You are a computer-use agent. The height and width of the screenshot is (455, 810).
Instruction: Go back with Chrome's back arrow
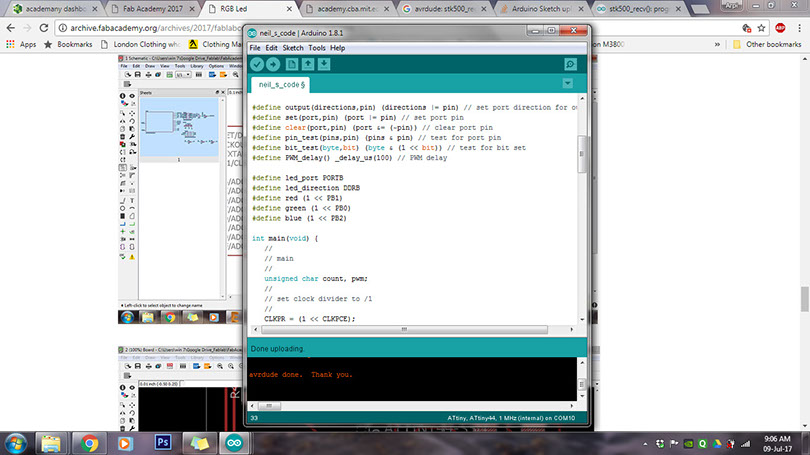10,28
